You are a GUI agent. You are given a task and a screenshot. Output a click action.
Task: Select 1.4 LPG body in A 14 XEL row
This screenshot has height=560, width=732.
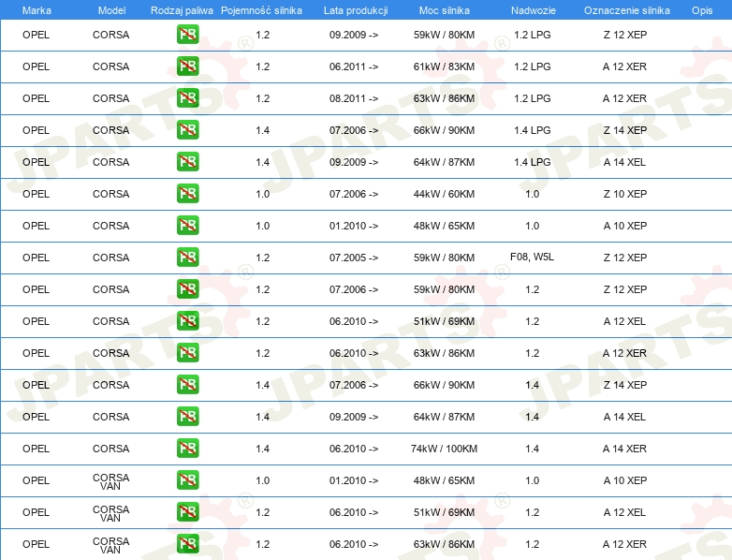coord(533,162)
